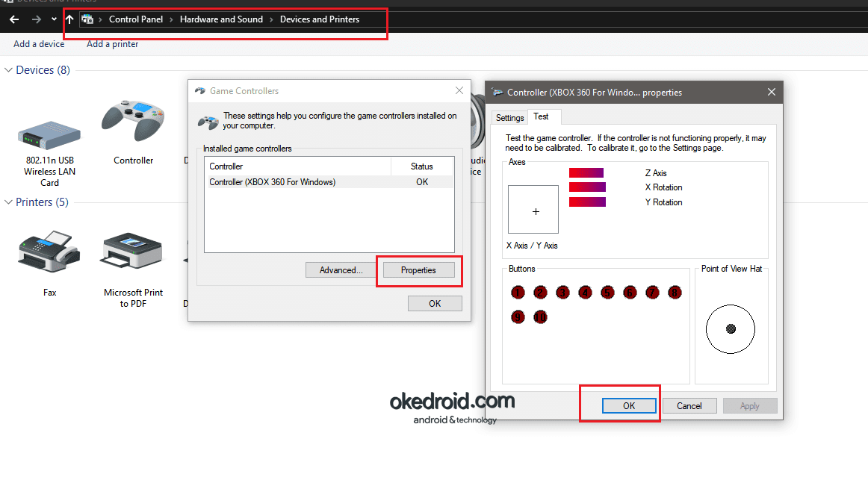The height and width of the screenshot is (477, 868).
Task: Select the Fax printer icon
Action: [49, 252]
